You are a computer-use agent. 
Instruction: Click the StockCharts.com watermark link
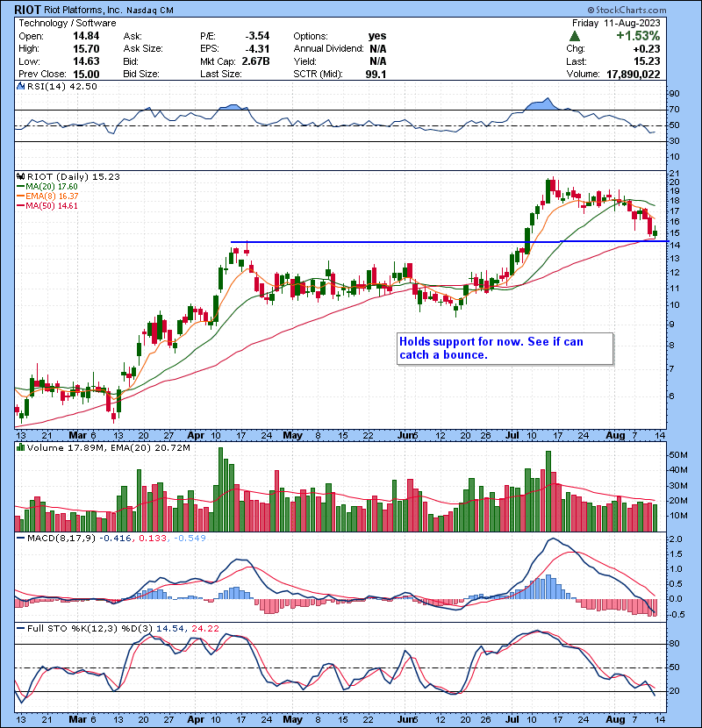click(x=627, y=10)
